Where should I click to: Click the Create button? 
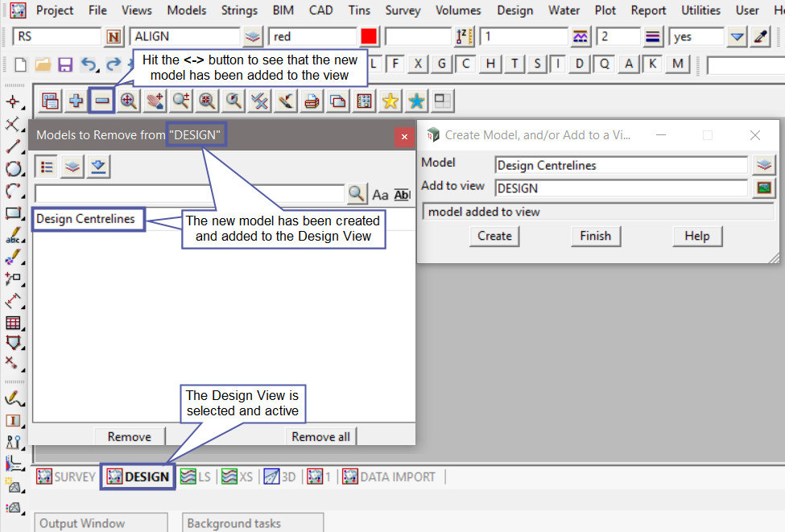pos(494,236)
